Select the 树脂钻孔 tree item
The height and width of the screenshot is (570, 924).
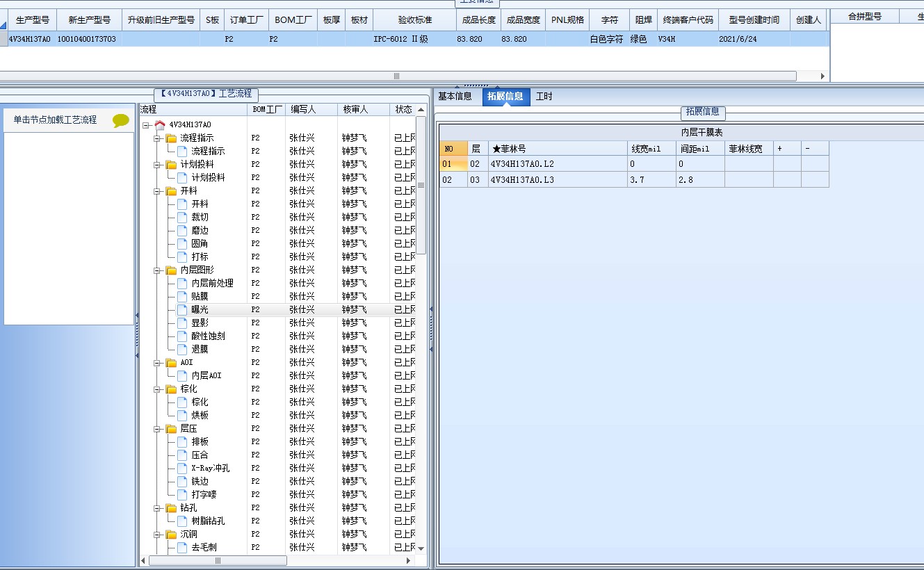[x=208, y=521]
